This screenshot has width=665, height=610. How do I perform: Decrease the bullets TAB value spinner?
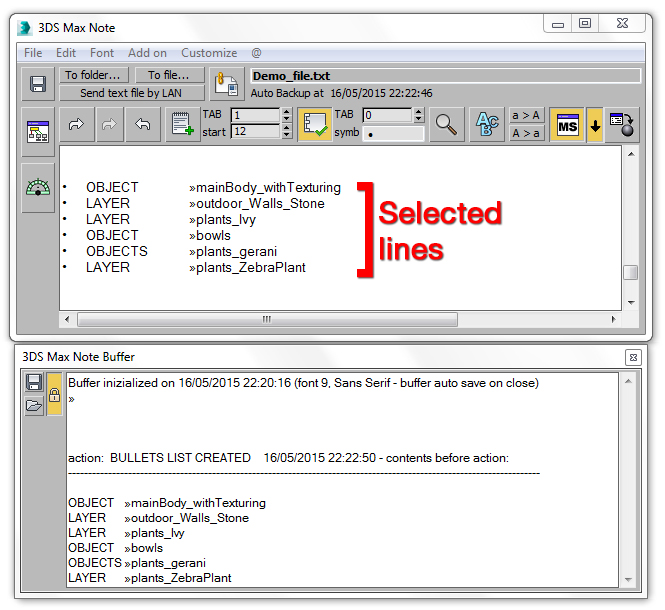pyautogui.click(x=419, y=119)
